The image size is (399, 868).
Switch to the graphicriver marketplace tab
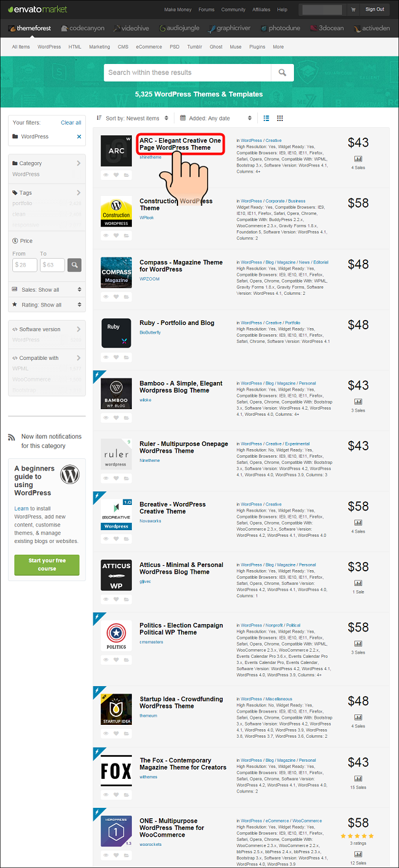click(x=230, y=28)
